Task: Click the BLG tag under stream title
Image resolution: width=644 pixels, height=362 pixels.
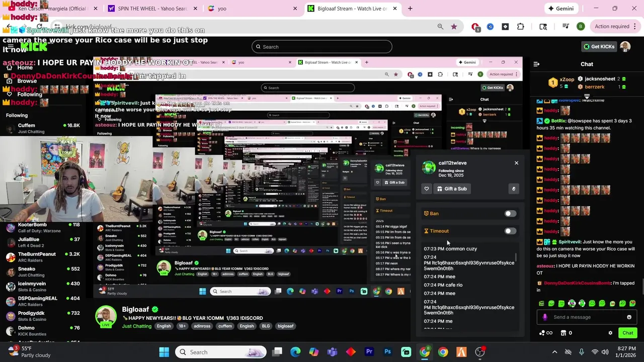Action: point(266,326)
